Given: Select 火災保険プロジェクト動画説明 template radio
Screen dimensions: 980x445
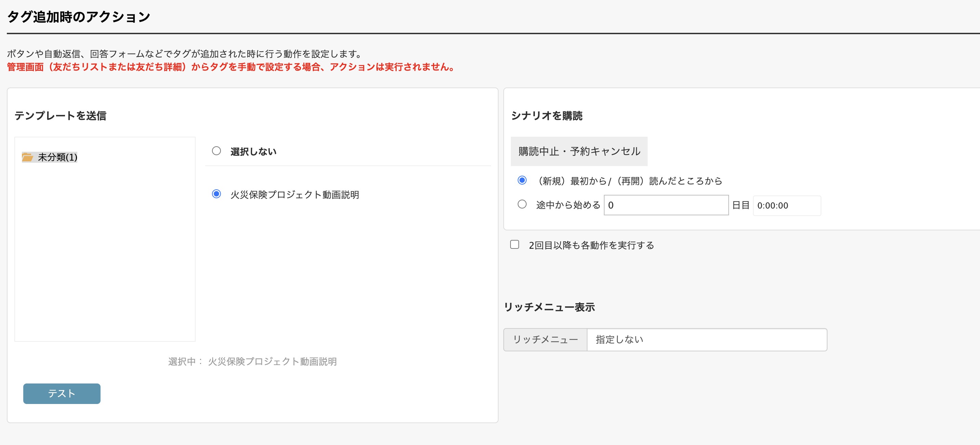Looking at the screenshot, I should pos(216,194).
